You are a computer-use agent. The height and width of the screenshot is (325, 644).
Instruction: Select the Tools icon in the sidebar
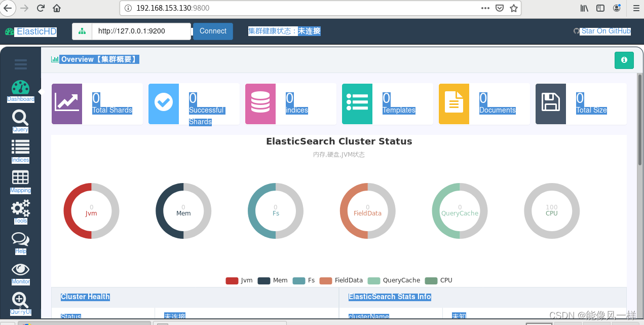tap(20, 209)
